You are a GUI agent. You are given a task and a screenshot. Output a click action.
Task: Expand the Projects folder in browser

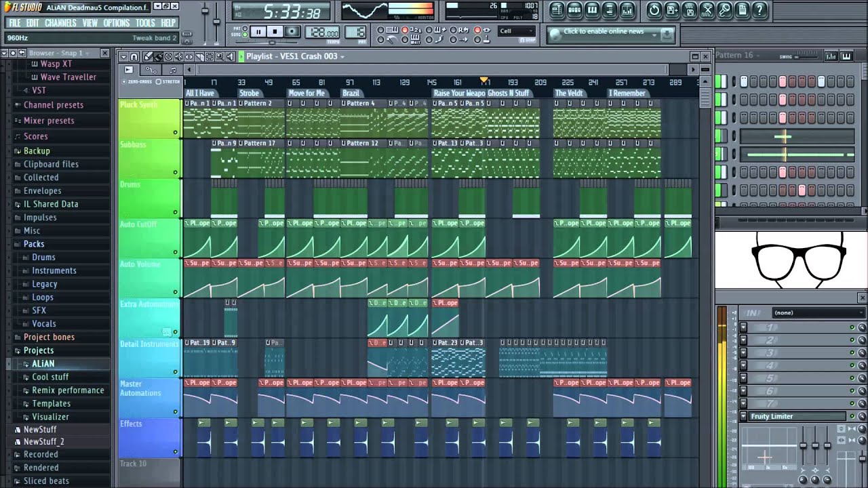[x=39, y=350]
